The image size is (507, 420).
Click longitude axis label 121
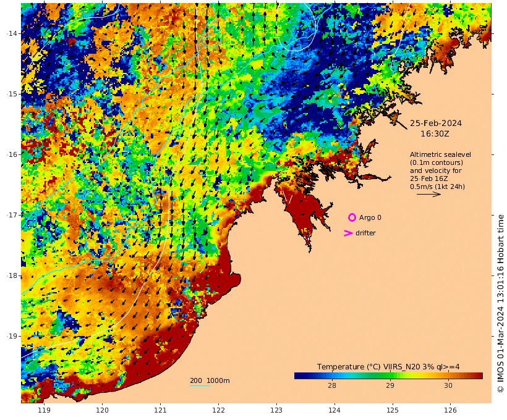(160, 410)
